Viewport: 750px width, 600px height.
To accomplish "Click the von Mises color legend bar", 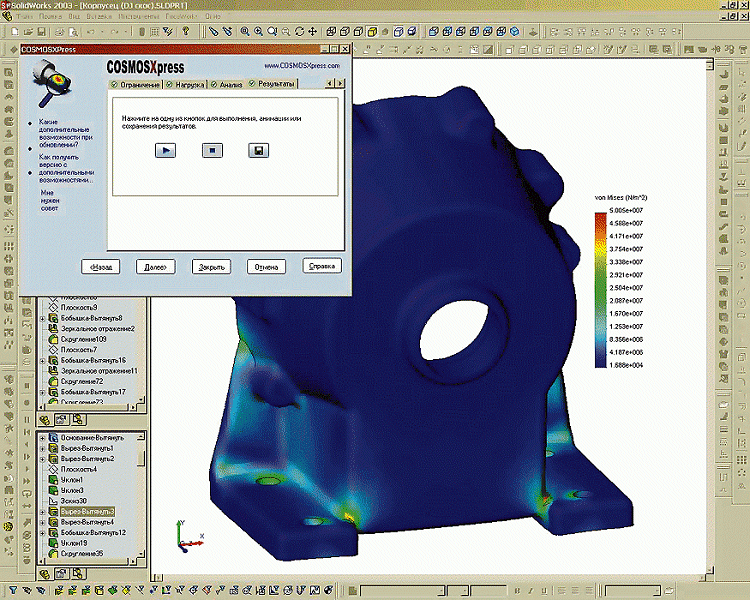I will 600,290.
